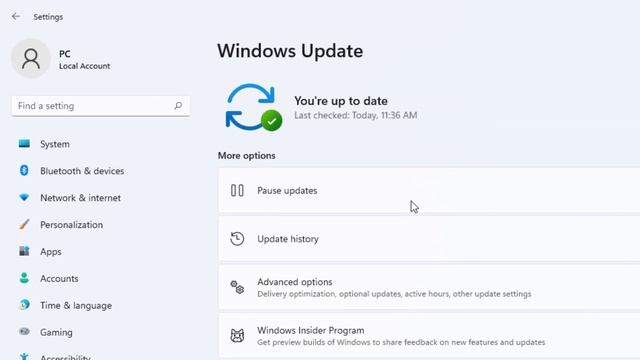The width and height of the screenshot is (640, 360).
Task: Click the System monitor icon
Action: (24, 144)
